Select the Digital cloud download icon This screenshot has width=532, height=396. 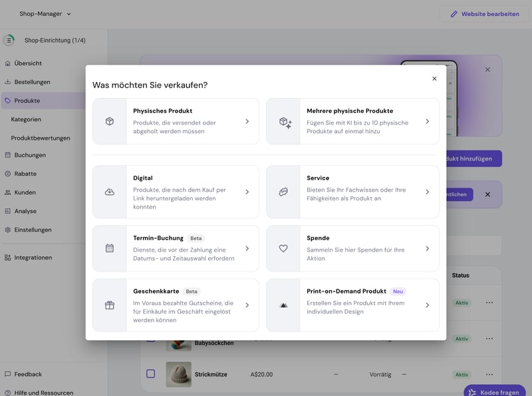[110, 192]
